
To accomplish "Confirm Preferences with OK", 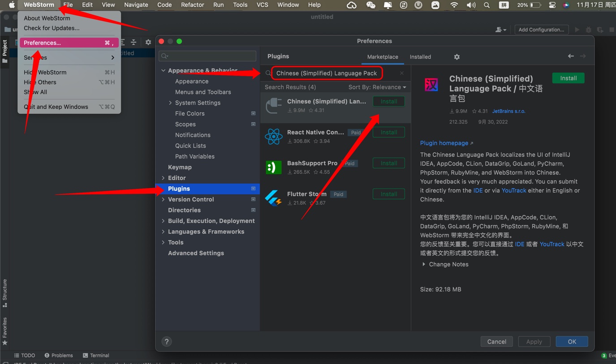I will [x=572, y=342].
